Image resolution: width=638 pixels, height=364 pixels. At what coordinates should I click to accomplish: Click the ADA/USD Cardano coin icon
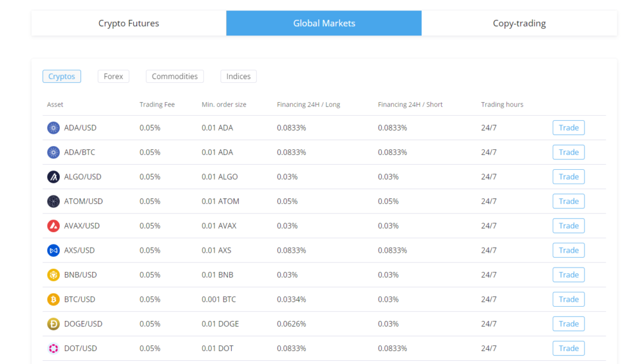(53, 128)
